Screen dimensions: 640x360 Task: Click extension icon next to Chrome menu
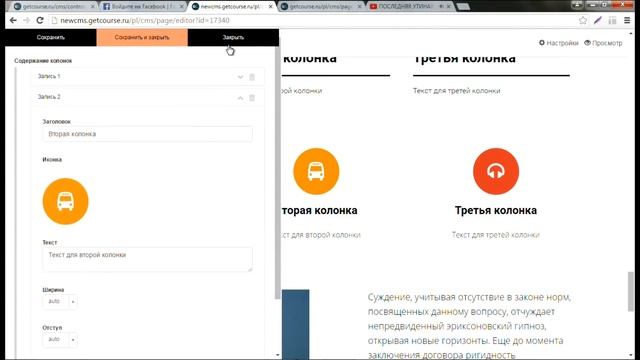(612, 20)
